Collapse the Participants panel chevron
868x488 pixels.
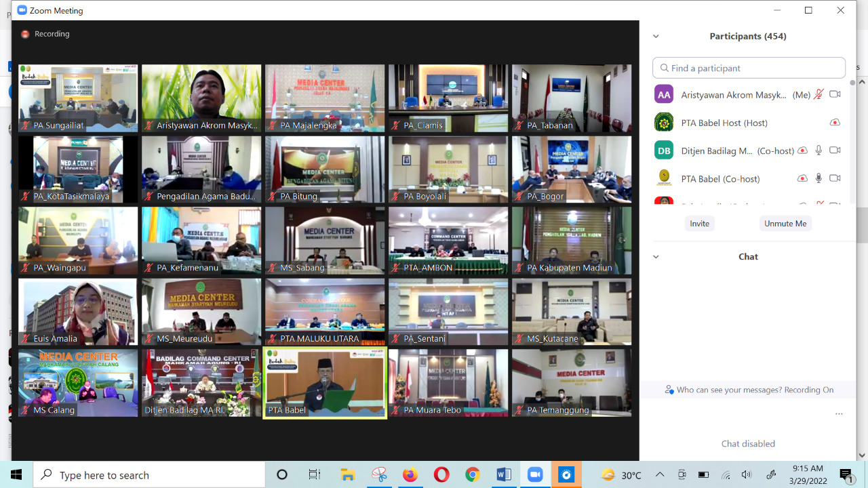[x=656, y=37]
